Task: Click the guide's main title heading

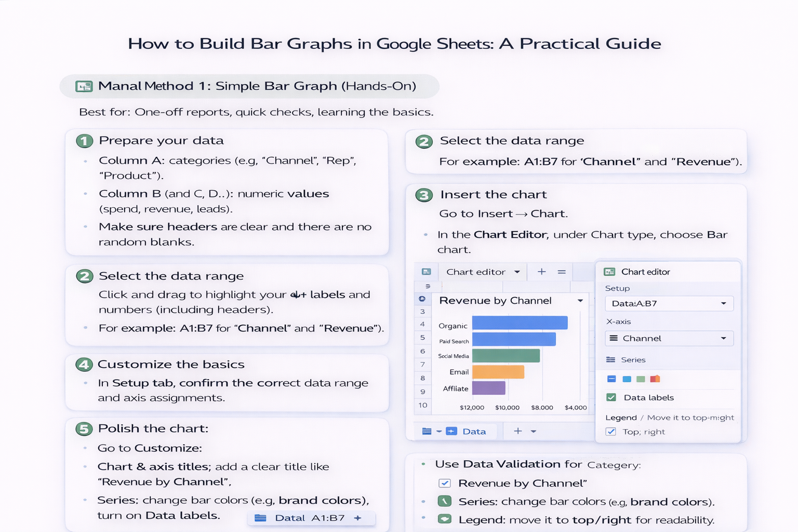Action: tap(395, 44)
